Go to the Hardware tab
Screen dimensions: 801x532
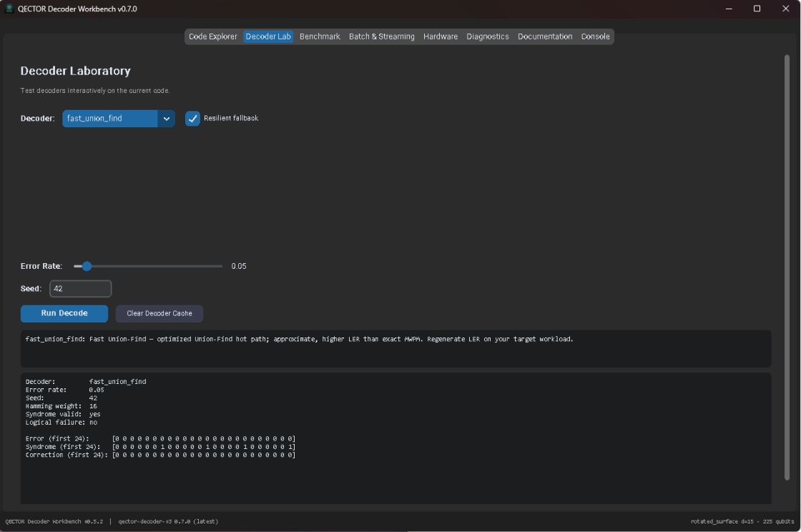(x=441, y=36)
